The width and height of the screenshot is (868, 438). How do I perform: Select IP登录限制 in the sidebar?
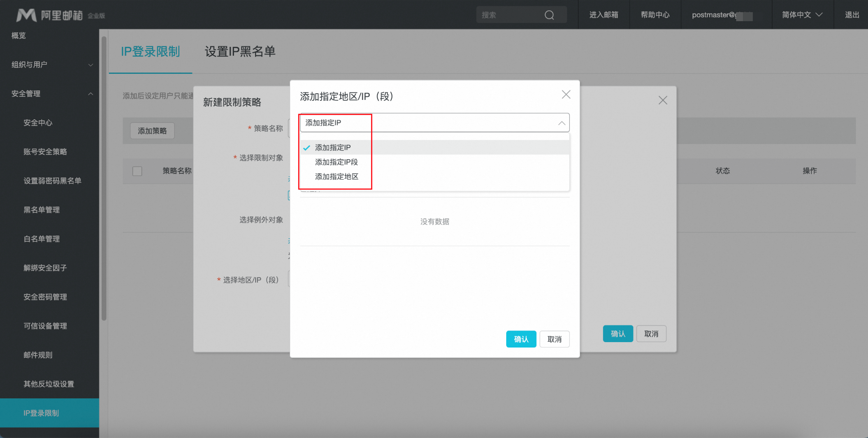[49, 413]
